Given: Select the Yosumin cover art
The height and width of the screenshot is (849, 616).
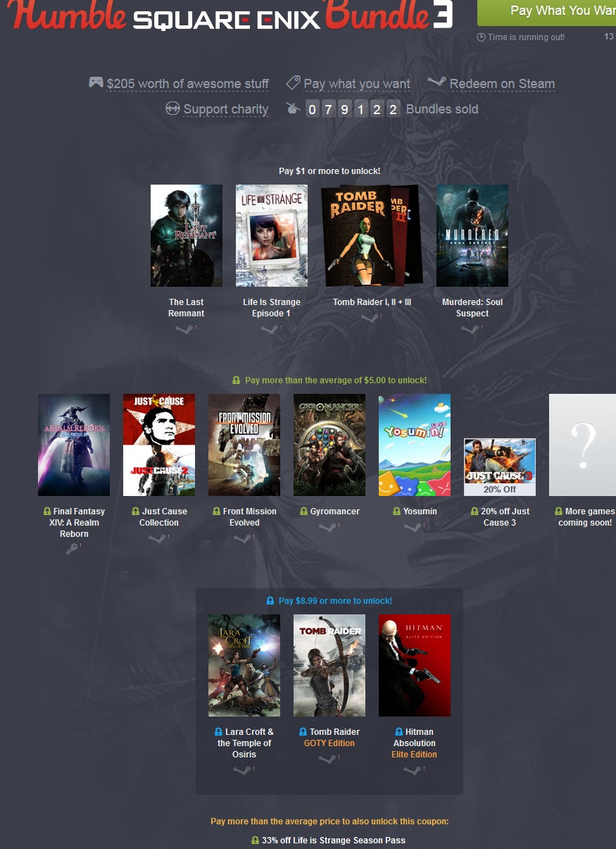Looking at the screenshot, I should 415,445.
